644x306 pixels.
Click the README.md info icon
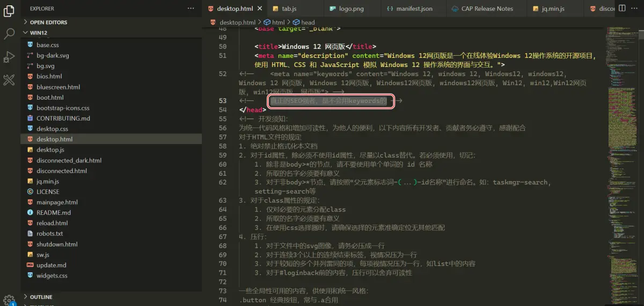tap(30, 213)
